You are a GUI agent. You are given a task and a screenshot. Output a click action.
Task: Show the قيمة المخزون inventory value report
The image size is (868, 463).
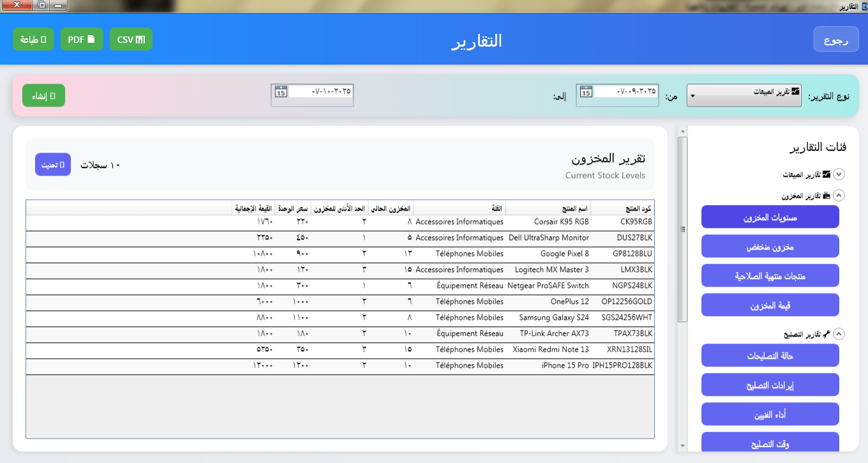pyautogui.click(x=770, y=305)
